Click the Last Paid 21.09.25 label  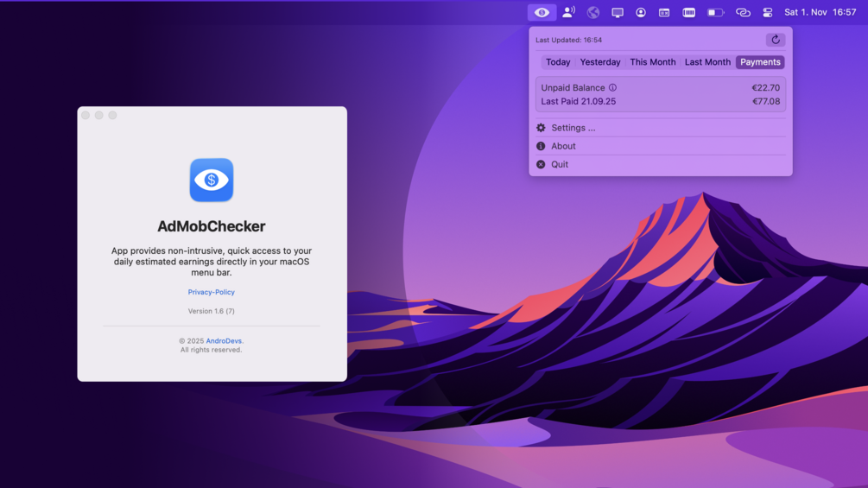pyautogui.click(x=579, y=101)
